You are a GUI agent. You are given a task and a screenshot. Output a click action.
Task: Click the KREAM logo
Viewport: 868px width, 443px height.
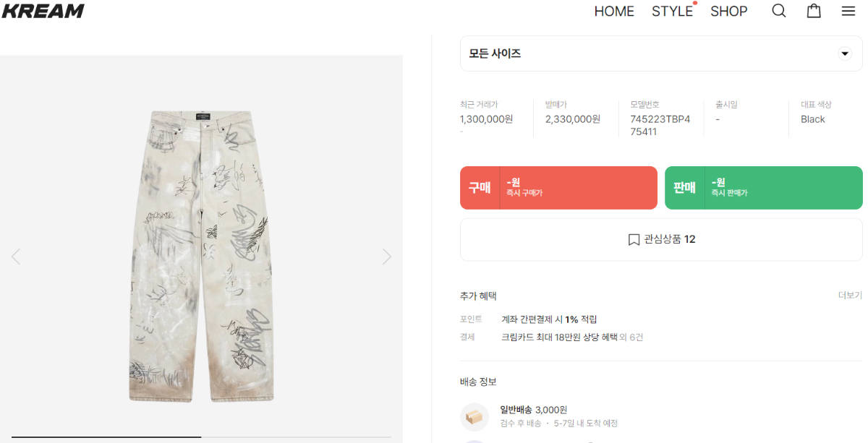(x=43, y=11)
